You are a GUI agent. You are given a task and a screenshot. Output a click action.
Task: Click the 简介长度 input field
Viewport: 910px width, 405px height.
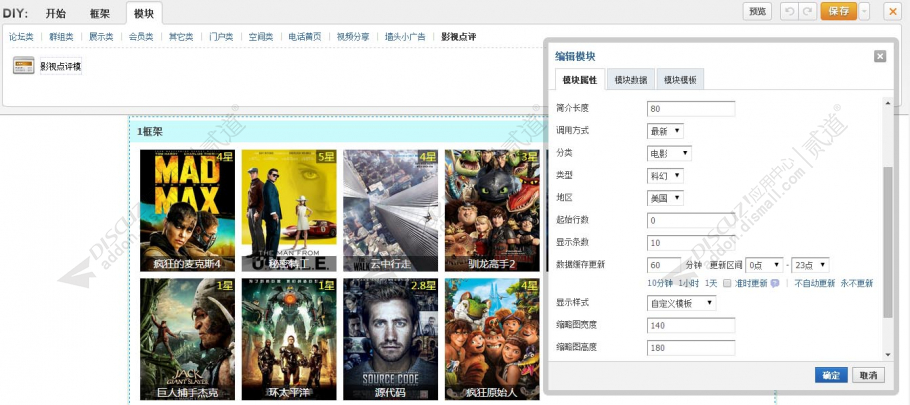click(x=691, y=109)
